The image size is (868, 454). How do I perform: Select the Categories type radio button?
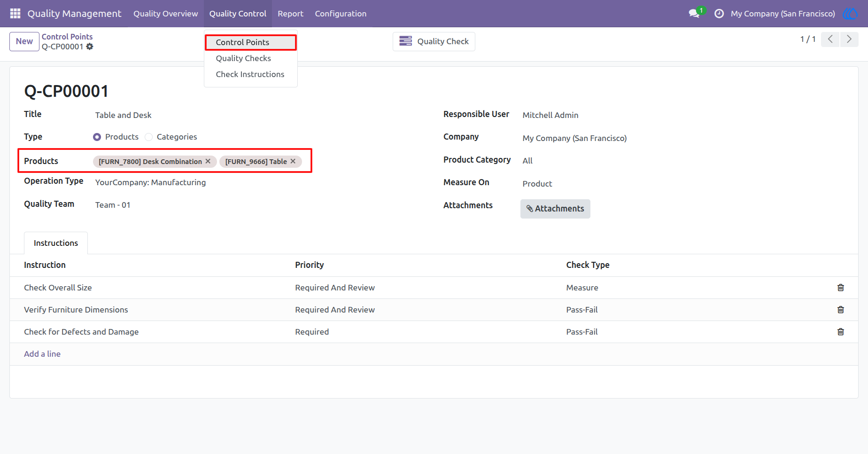click(149, 137)
